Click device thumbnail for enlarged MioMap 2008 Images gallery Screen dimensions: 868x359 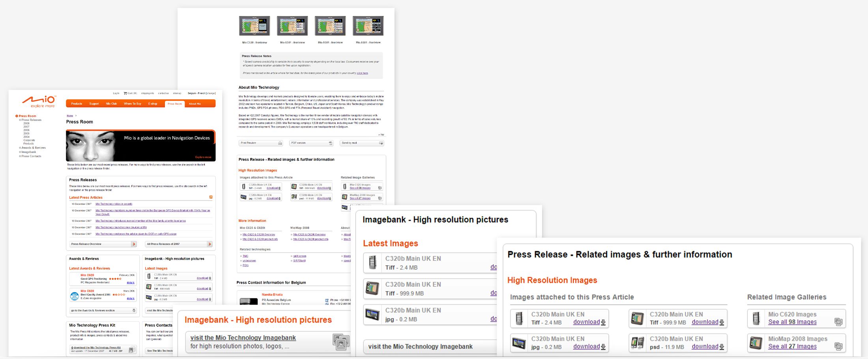pos(756,343)
